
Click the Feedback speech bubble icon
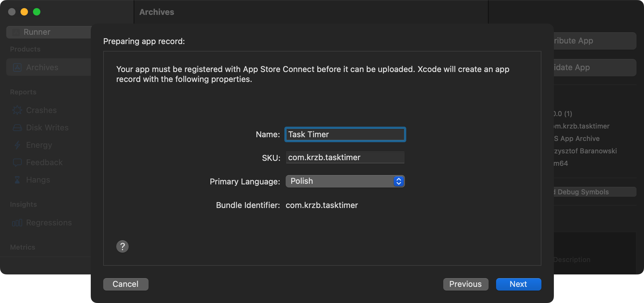17,162
